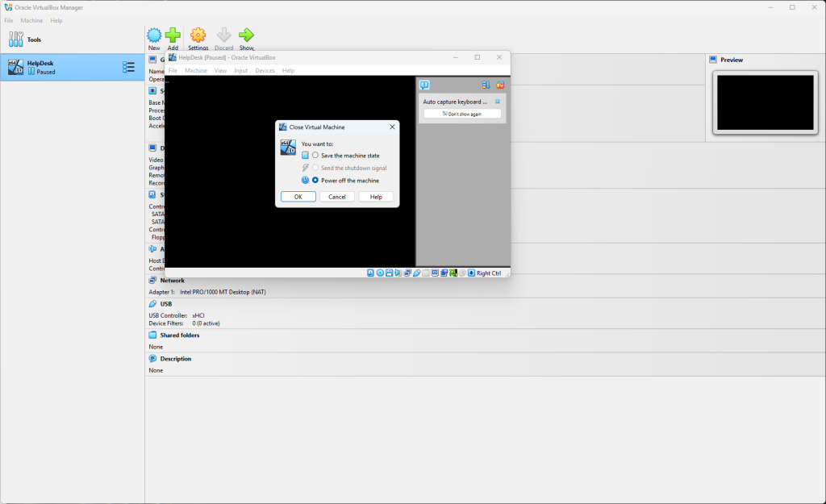Select the Power off the machine option
826x504 pixels.
(x=315, y=180)
